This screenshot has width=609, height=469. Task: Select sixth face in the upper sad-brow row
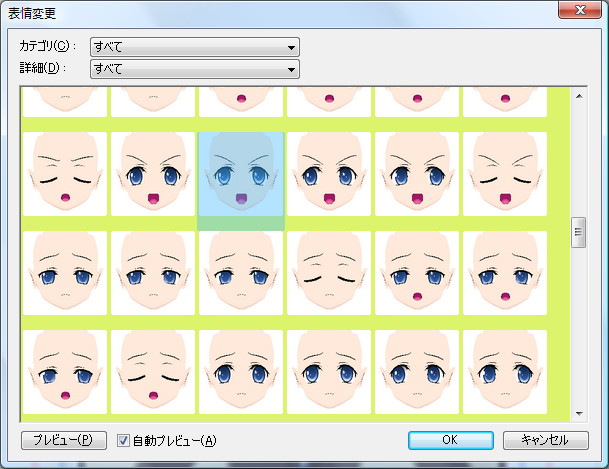click(x=505, y=273)
